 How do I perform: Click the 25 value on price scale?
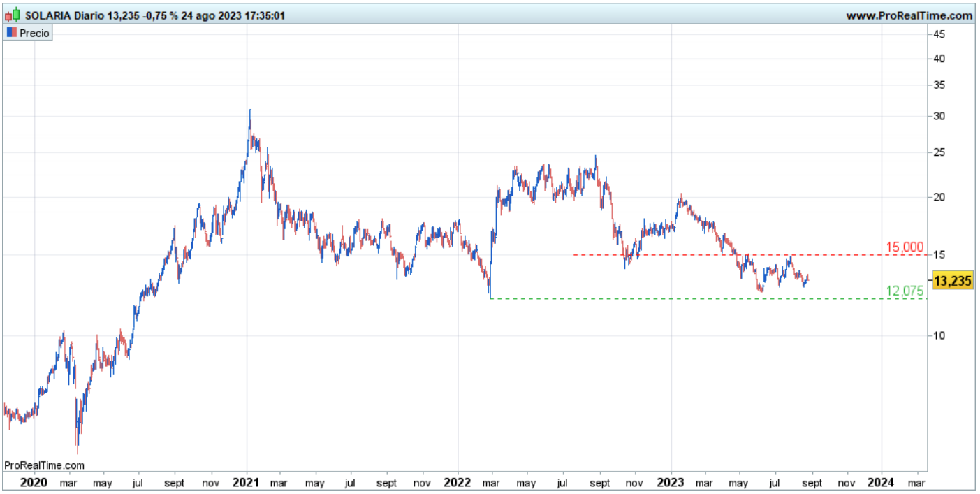pyautogui.click(x=939, y=152)
